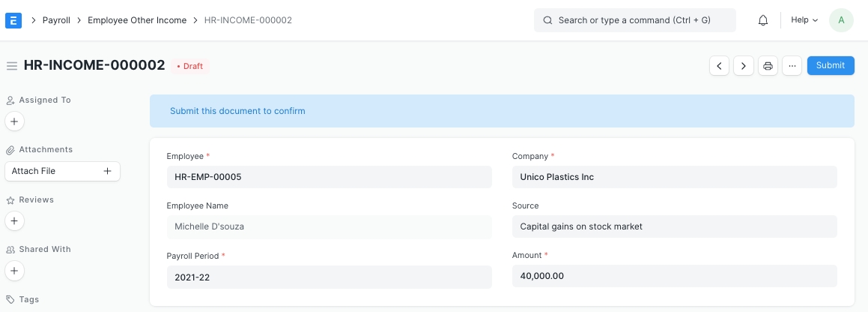
Task: Open the Payroll Period 2021-22 field
Action: tap(329, 277)
